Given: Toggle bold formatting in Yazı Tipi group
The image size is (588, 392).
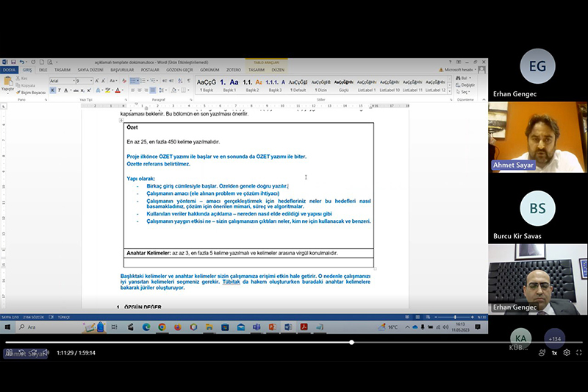Looking at the screenshot, I should click(52, 90).
